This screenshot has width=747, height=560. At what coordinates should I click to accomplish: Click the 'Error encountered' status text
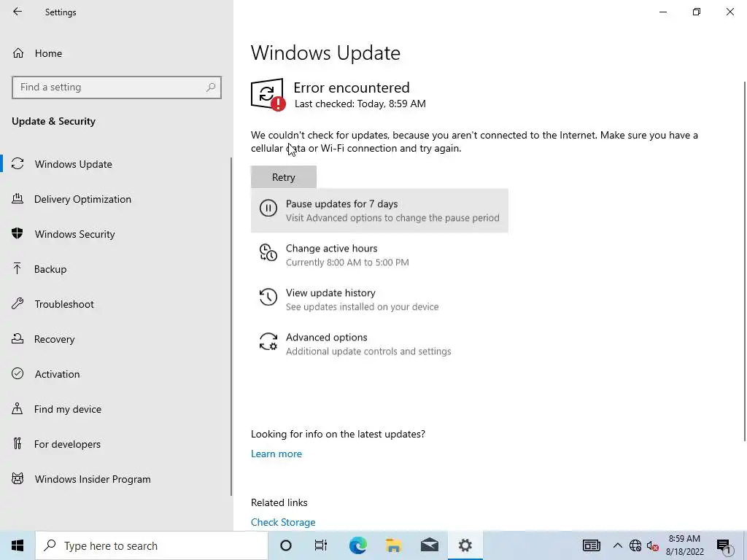(x=352, y=87)
